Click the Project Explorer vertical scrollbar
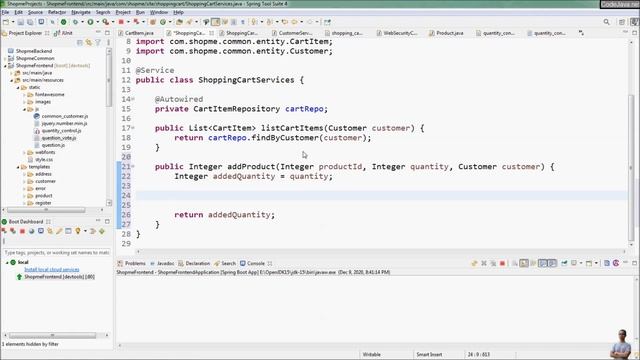The height and width of the screenshot is (360, 640). coord(109,127)
